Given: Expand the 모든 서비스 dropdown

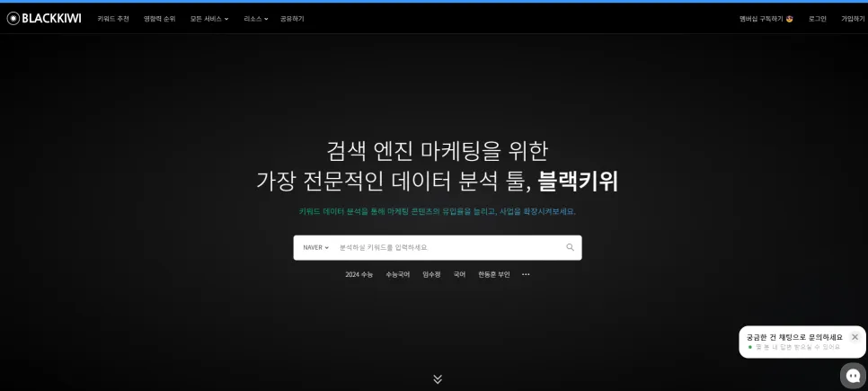Looking at the screenshot, I should coord(209,19).
